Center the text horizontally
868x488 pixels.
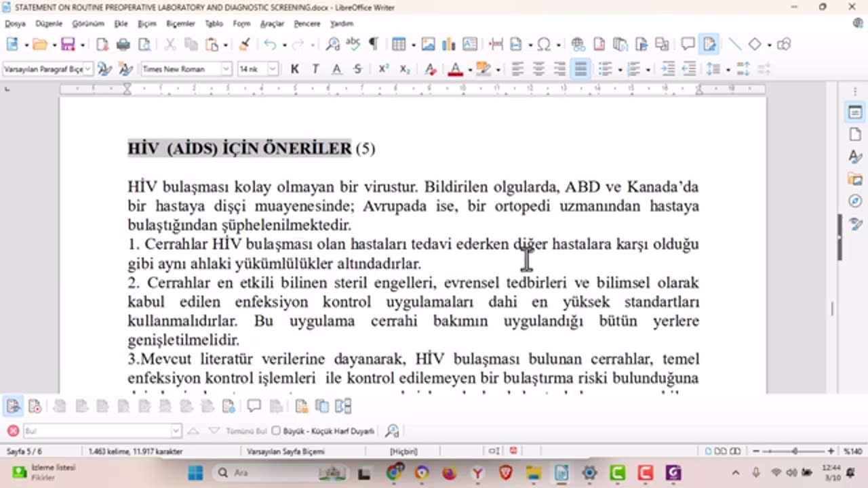click(x=538, y=69)
